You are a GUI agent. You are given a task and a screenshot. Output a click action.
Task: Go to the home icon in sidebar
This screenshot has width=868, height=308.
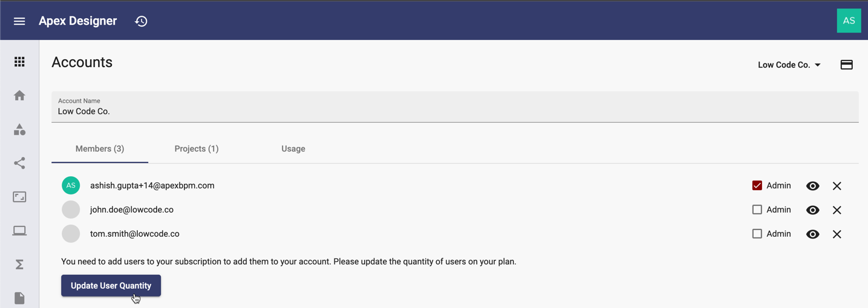click(x=19, y=95)
